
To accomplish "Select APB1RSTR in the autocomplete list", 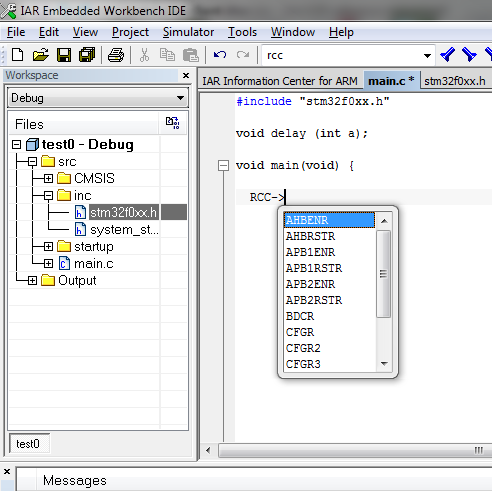I will 329,268.
